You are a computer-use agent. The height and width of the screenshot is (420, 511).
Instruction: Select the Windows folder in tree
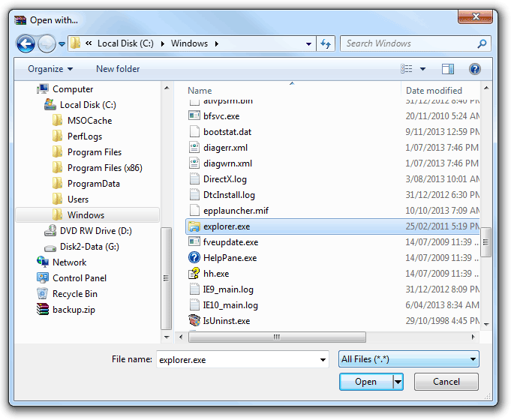86,215
